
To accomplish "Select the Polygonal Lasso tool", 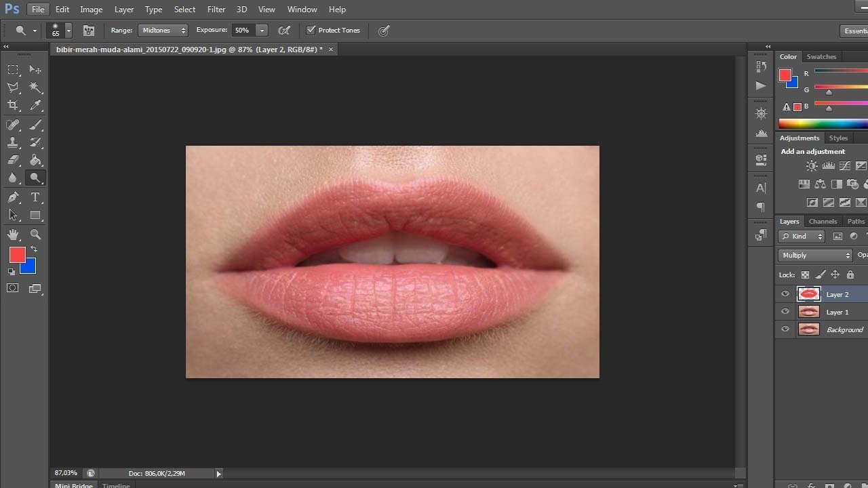I will pyautogui.click(x=13, y=87).
